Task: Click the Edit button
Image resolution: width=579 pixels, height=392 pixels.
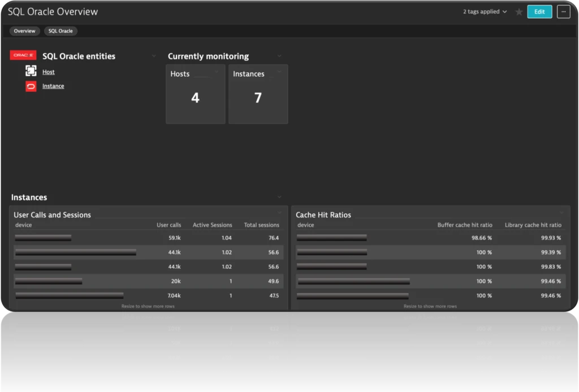Action: [539, 12]
